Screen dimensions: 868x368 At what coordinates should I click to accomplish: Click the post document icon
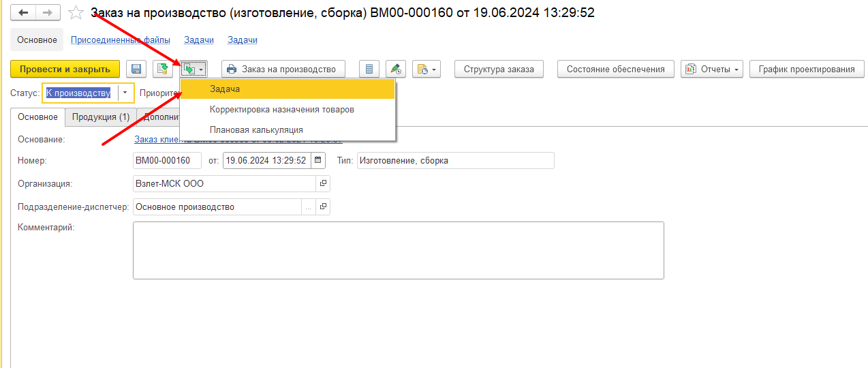[163, 69]
